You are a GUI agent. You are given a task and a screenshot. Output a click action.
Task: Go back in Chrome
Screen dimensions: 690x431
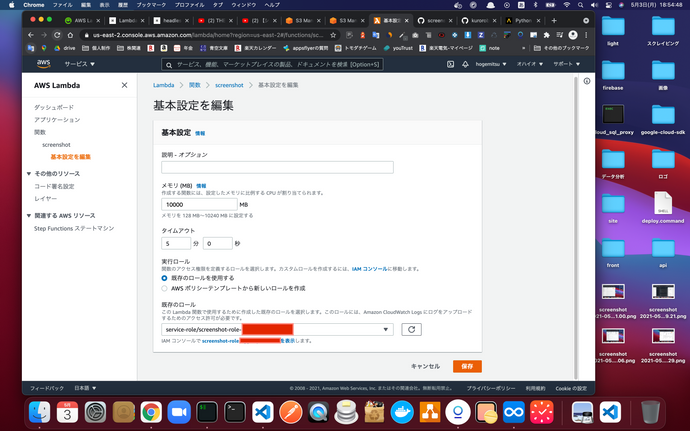coord(30,35)
